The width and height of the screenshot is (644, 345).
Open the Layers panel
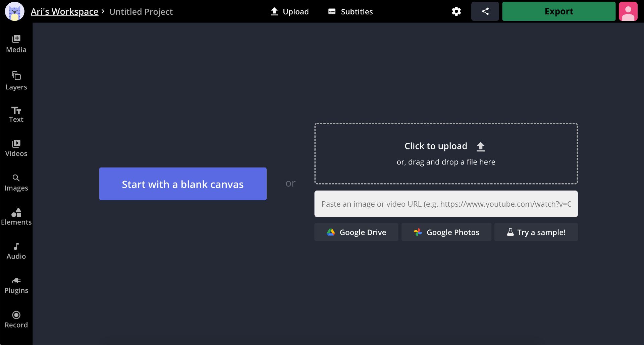(16, 81)
